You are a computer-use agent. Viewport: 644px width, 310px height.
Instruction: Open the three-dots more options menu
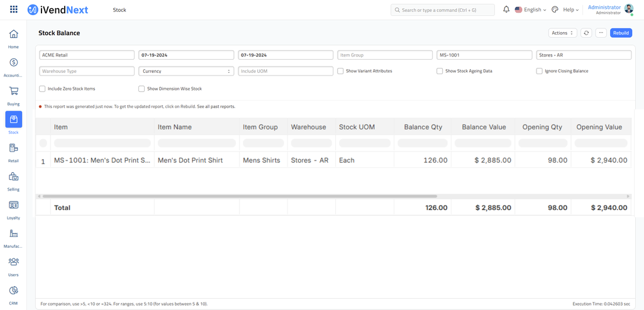click(601, 33)
